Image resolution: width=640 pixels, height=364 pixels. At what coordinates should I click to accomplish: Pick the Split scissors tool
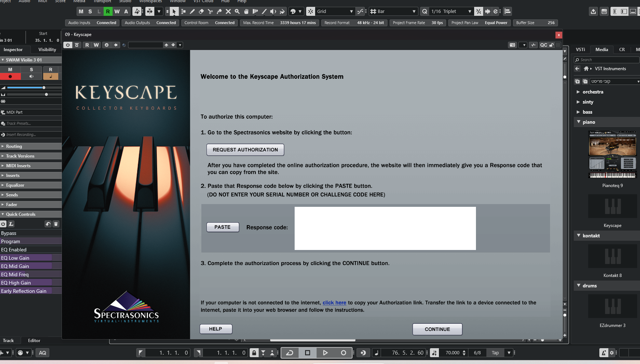click(210, 12)
